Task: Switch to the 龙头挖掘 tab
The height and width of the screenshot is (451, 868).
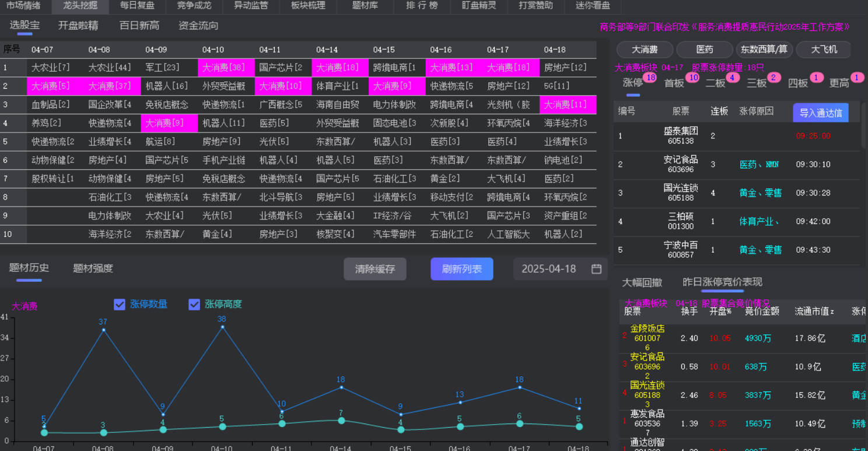Action: [x=80, y=6]
